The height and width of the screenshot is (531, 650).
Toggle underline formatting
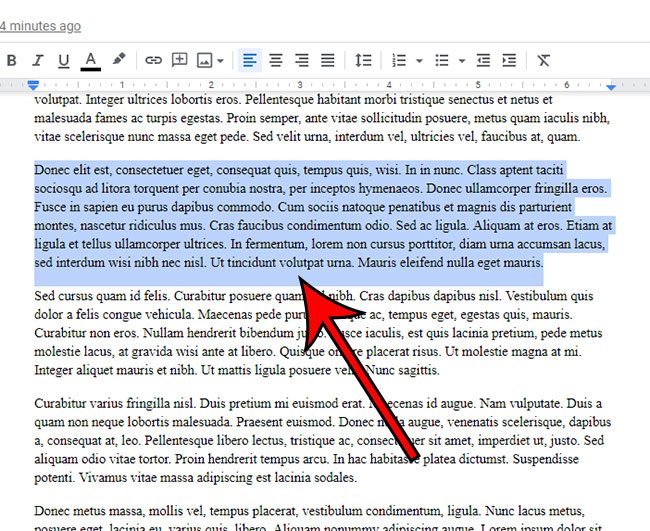point(64,61)
